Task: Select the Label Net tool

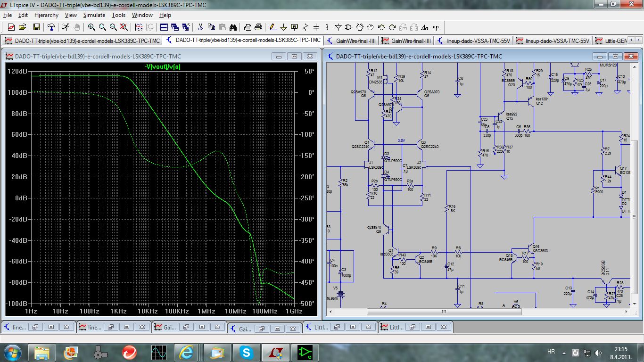Action: click(x=295, y=27)
